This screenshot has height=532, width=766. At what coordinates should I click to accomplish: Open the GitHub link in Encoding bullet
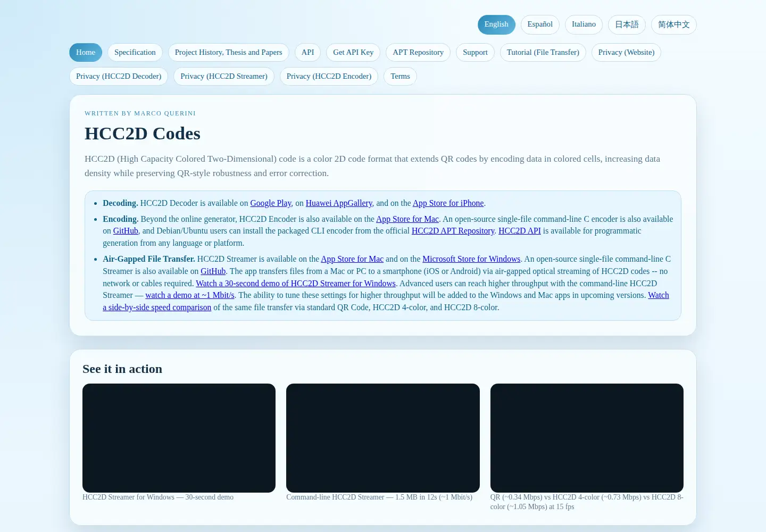point(126,231)
